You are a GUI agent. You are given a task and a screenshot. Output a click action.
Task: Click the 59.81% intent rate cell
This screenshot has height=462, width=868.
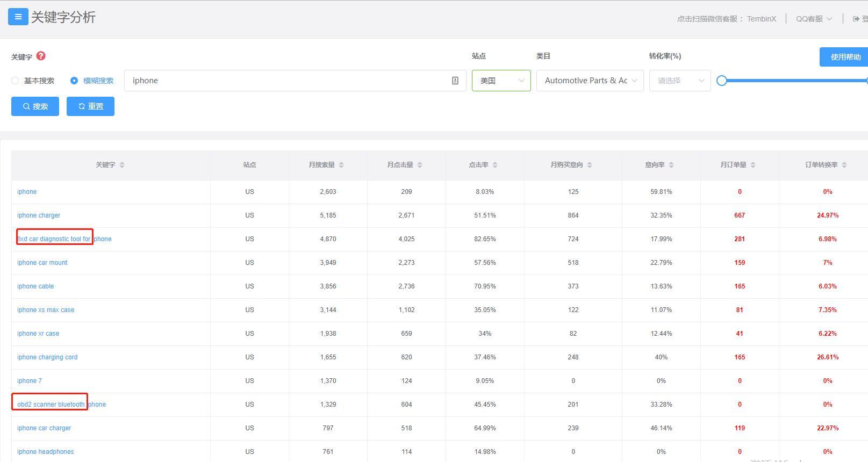pyautogui.click(x=661, y=192)
